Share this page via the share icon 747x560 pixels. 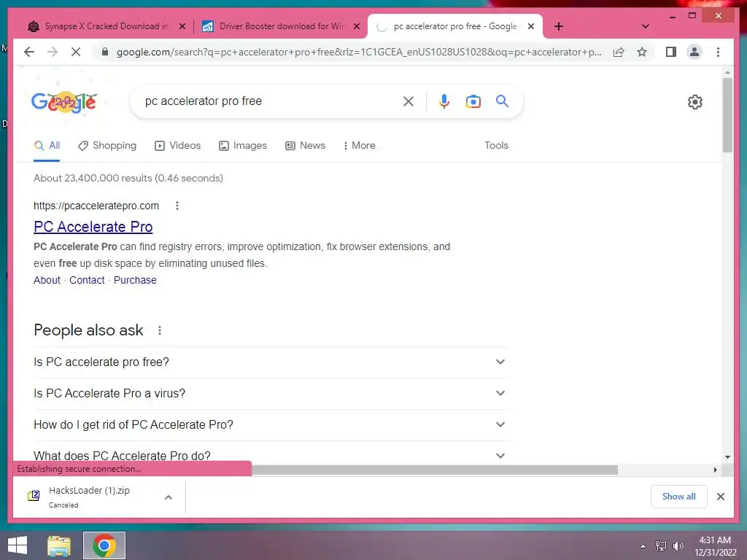click(x=619, y=52)
